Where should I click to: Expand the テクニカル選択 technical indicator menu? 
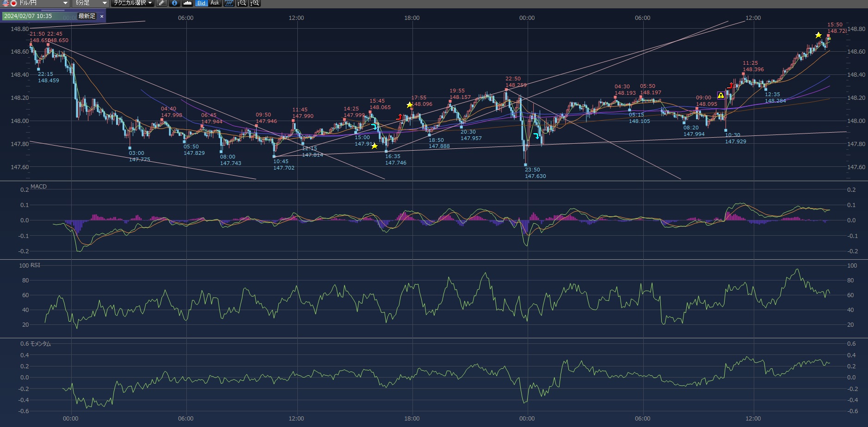133,3
